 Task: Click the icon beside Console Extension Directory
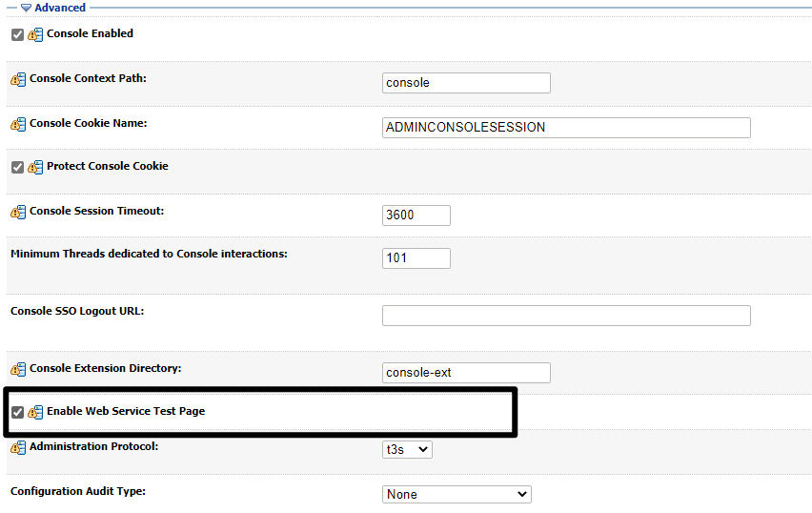click(x=18, y=369)
